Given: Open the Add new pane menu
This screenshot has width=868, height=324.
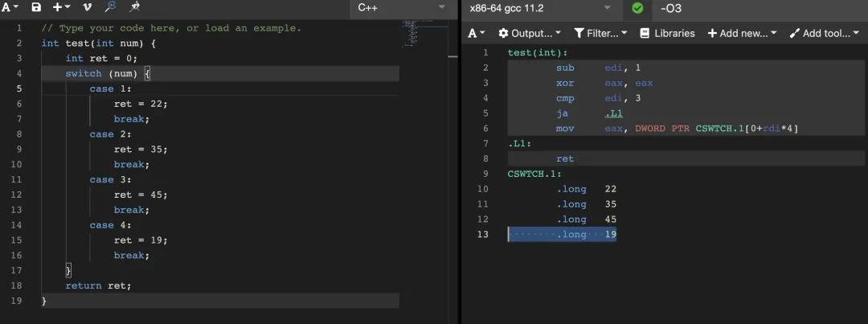Looking at the screenshot, I should coord(742,33).
